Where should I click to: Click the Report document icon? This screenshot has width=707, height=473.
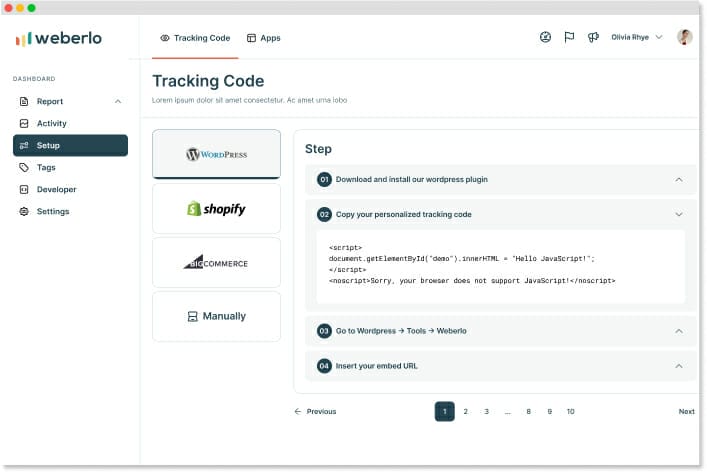[x=24, y=101]
